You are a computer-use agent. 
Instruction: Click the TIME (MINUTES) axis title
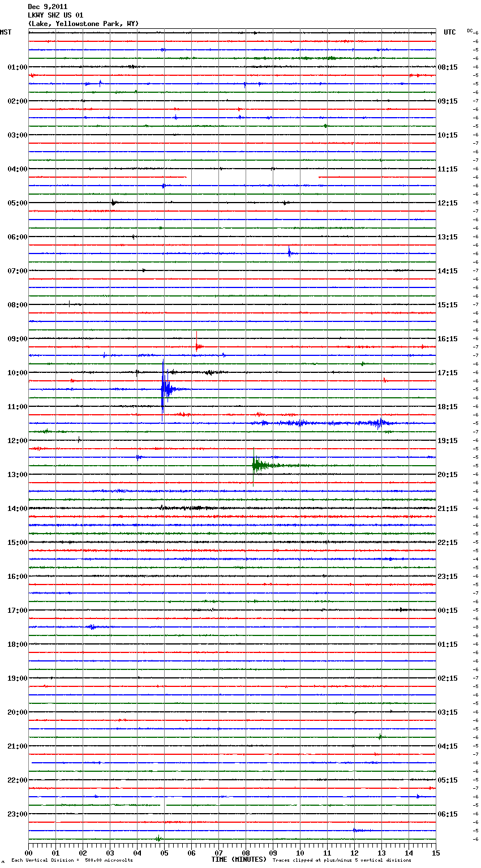coord(239,860)
